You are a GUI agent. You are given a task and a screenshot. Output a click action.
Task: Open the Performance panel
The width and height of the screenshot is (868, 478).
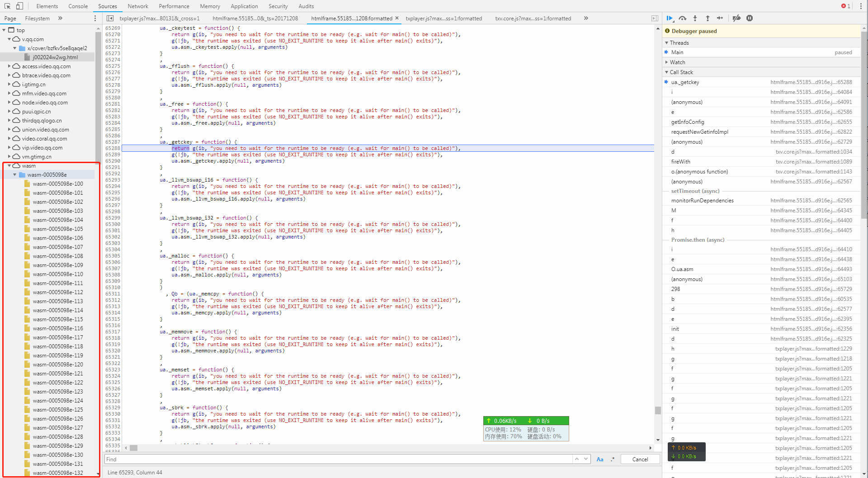tap(174, 6)
